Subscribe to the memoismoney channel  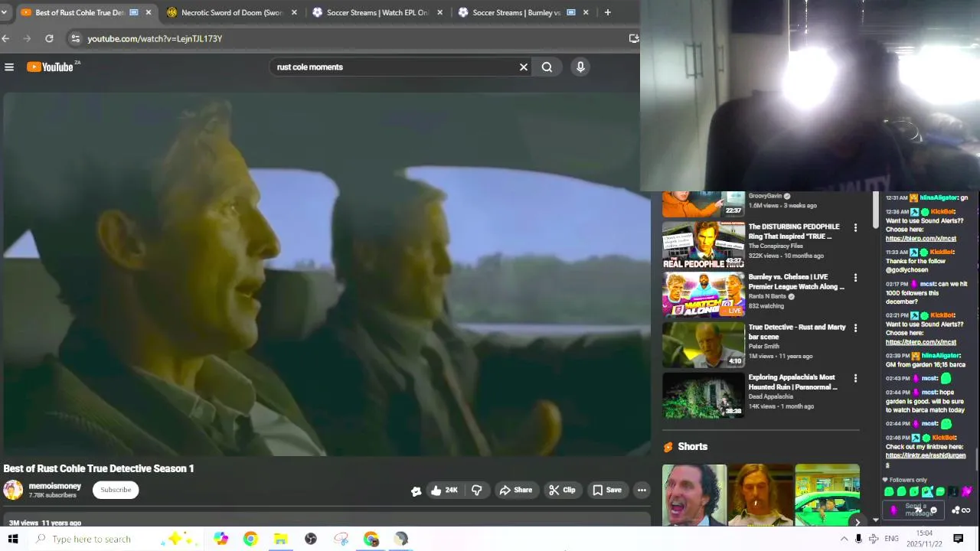pyautogui.click(x=116, y=490)
